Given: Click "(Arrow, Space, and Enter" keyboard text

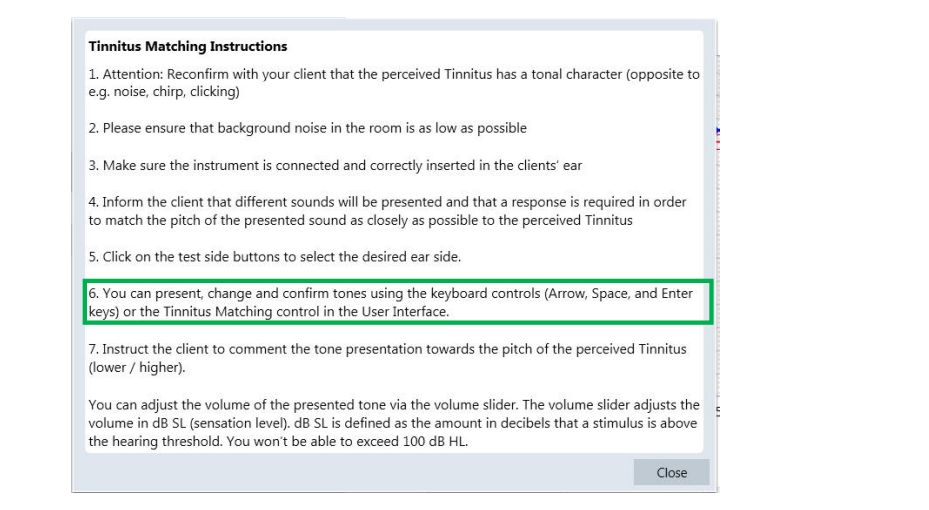Looking at the screenshot, I should [619, 293].
